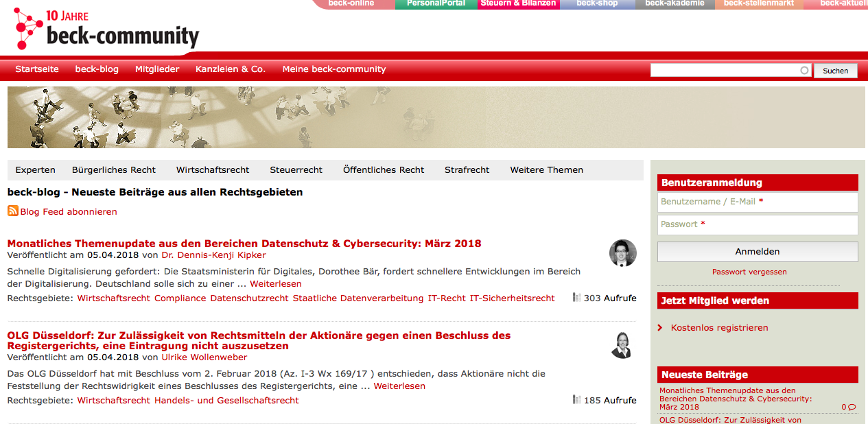
Task: Open the OLG Düsseldorf link in Neueste Beiträge sidebar
Action: point(730,420)
